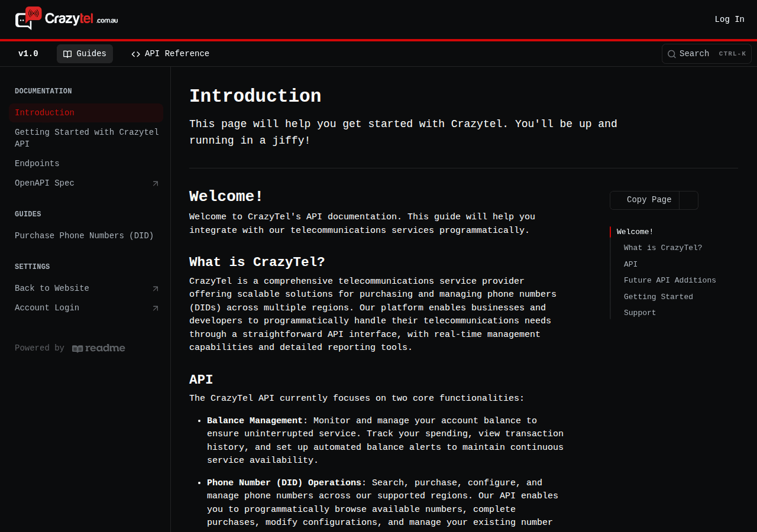The height and width of the screenshot is (532, 757).
Task: Jump to Getting Started in contents list
Action: click(658, 297)
